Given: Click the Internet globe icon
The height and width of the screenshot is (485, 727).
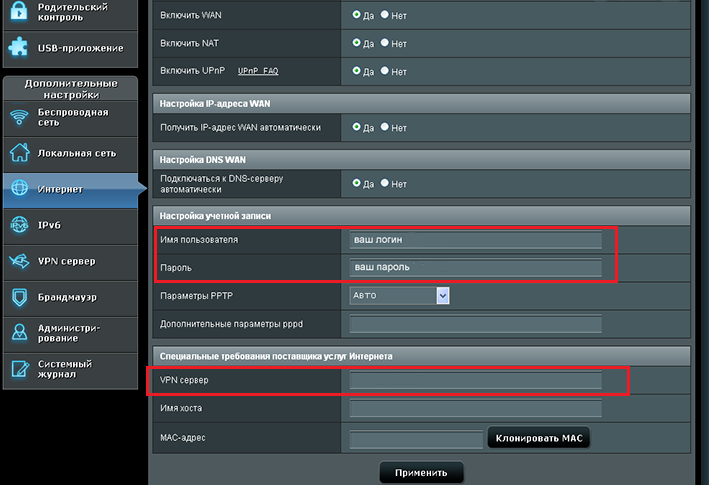Looking at the screenshot, I should pyautogui.click(x=19, y=188).
